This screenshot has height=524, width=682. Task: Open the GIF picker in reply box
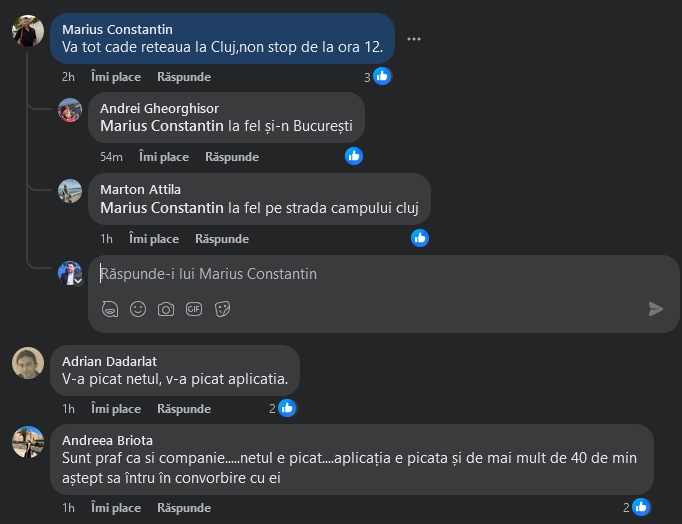[194, 309]
